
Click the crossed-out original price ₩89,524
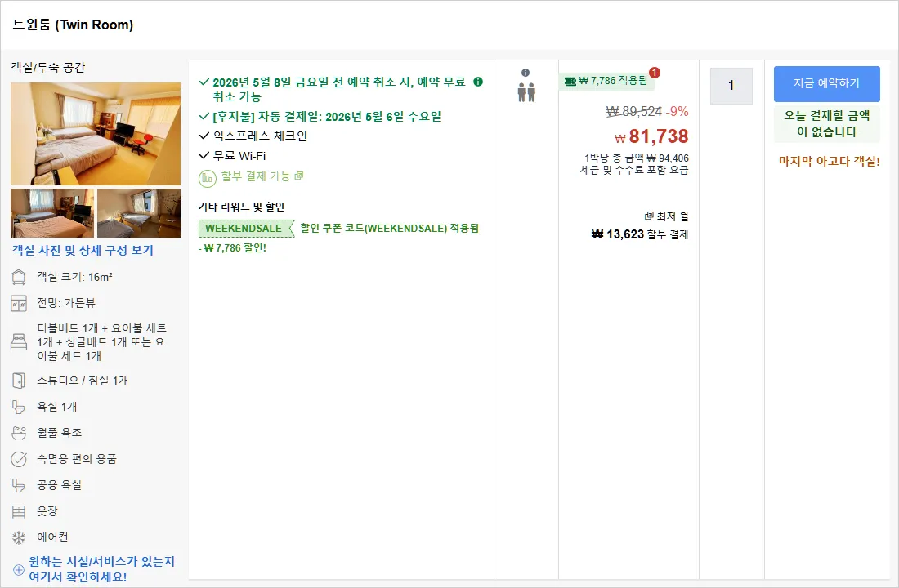pyautogui.click(x=634, y=111)
